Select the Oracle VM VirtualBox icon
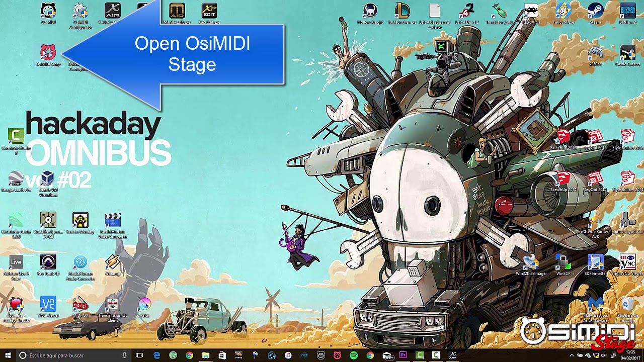The height and width of the screenshot is (362, 644). 48,184
